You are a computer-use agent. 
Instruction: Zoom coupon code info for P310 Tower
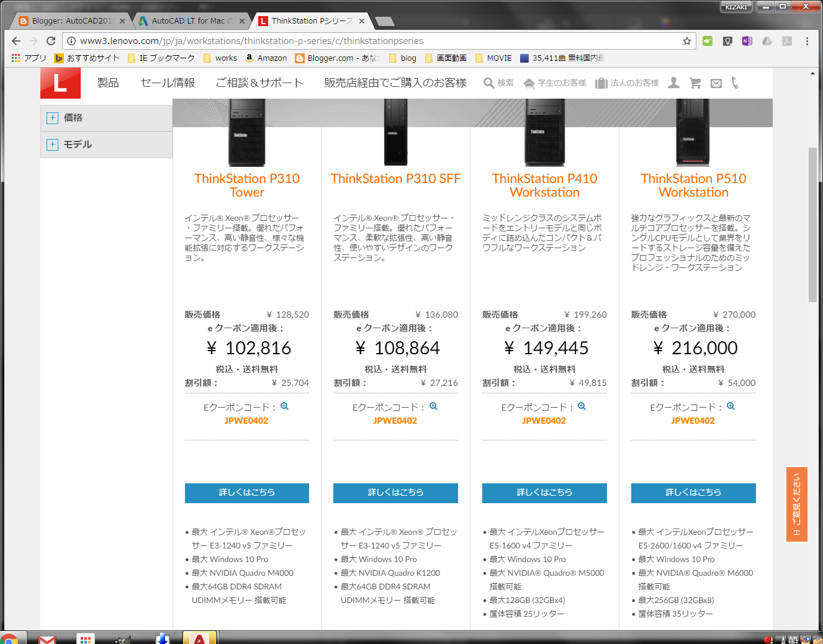coord(284,406)
